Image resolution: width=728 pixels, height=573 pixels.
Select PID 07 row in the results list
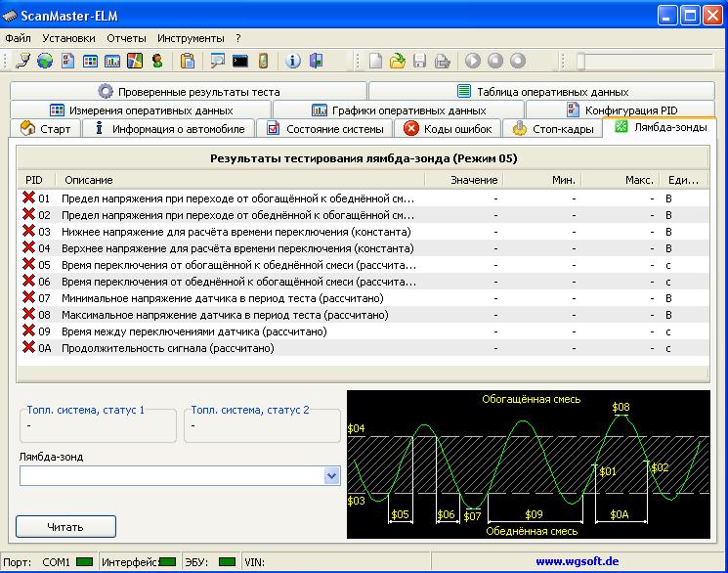tap(364, 298)
